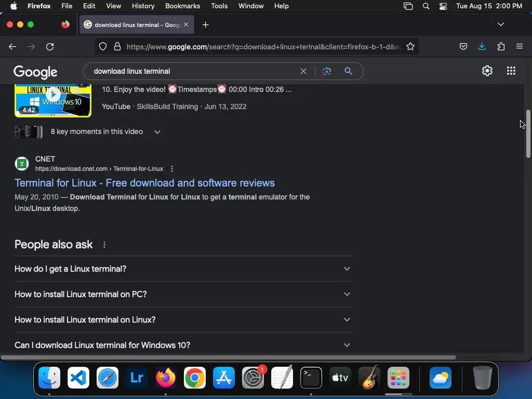Reload the current page

coord(50,46)
